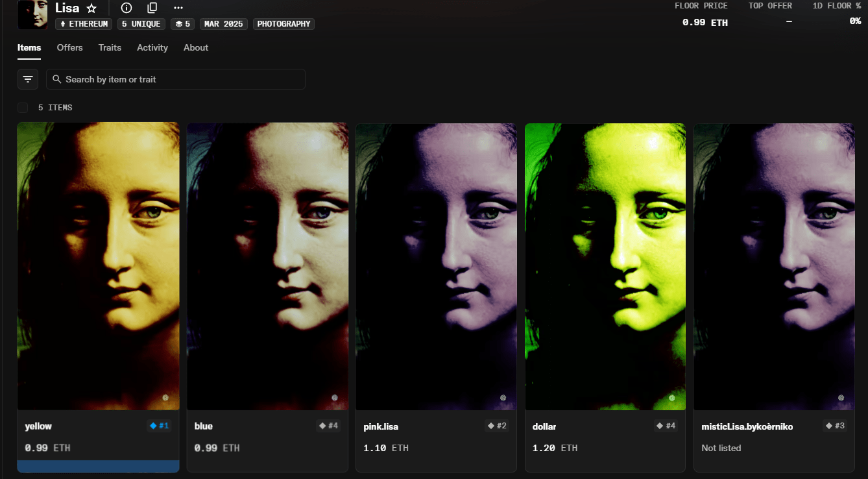Open the dollar green artwork thumbnail

pos(605,266)
